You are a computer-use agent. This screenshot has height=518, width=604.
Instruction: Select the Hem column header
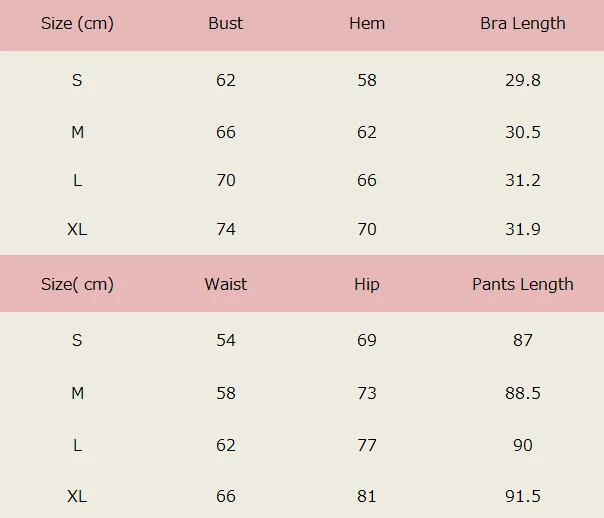[x=367, y=24]
